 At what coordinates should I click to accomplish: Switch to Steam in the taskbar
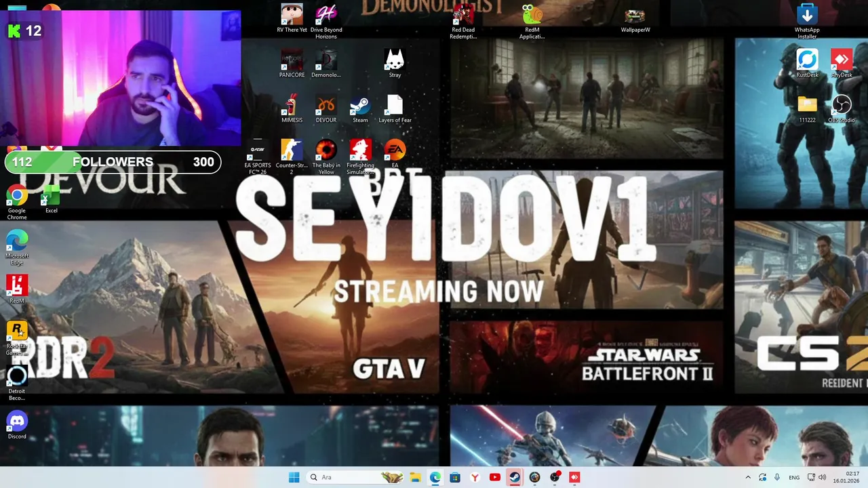(x=515, y=477)
